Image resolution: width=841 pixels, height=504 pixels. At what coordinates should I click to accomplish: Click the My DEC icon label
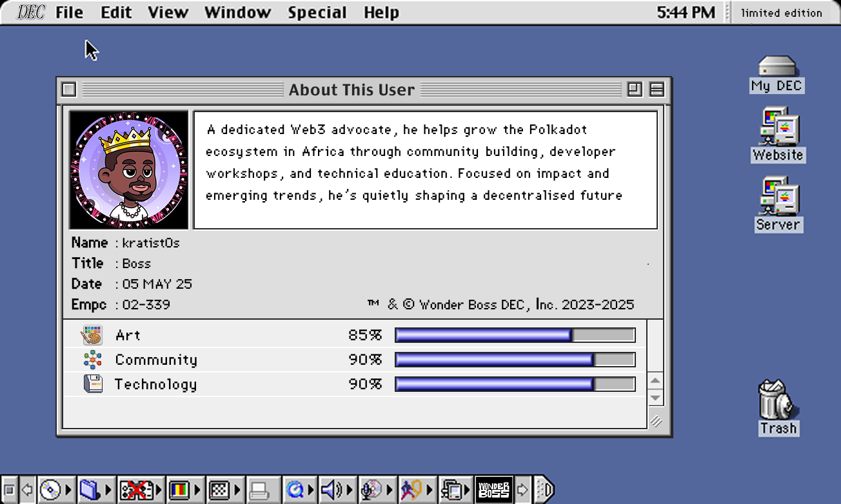tap(777, 86)
